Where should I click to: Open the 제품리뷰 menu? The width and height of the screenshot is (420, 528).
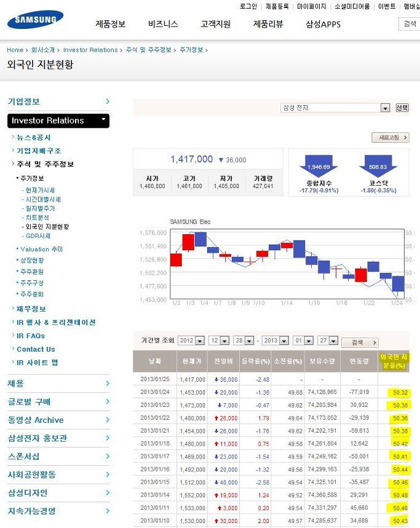coord(268,24)
